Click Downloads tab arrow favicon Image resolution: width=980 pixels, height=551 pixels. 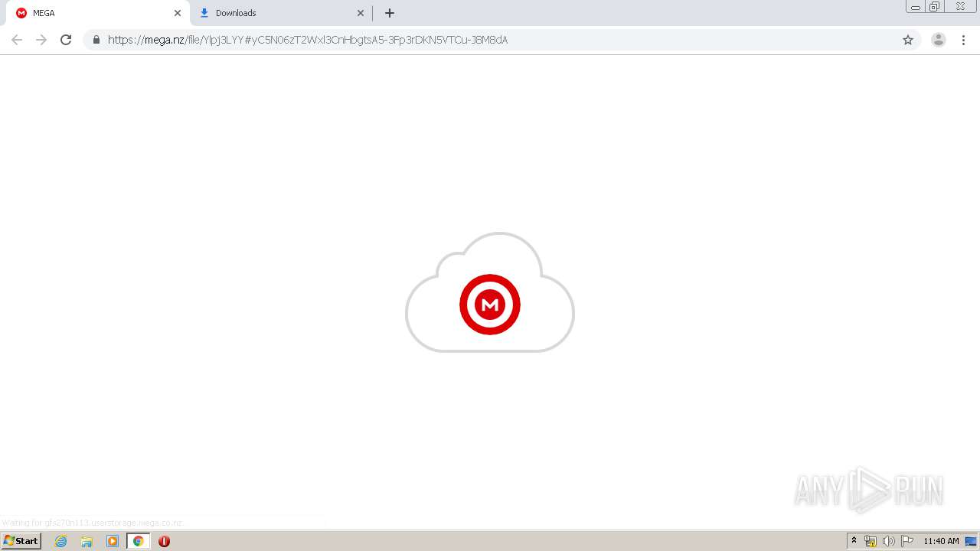pyautogui.click(x=204, y=13)
